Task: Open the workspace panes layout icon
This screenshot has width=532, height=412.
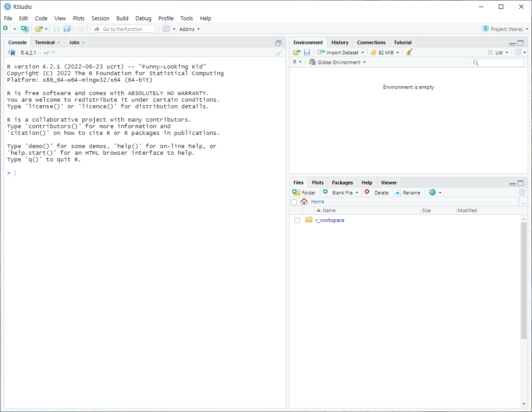Action: click(x=166, y=29)
